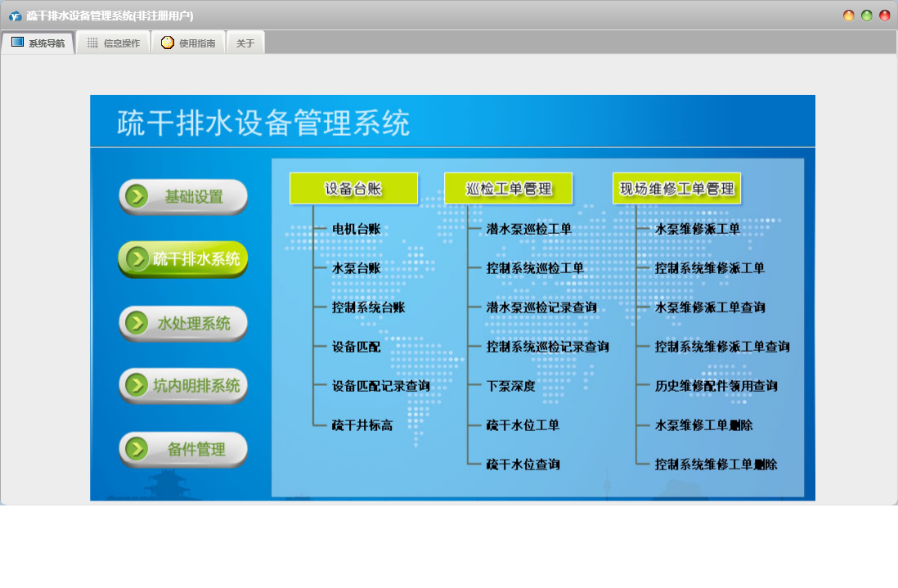Open 电机台账

pyautogui.click(x=357, y=229)
